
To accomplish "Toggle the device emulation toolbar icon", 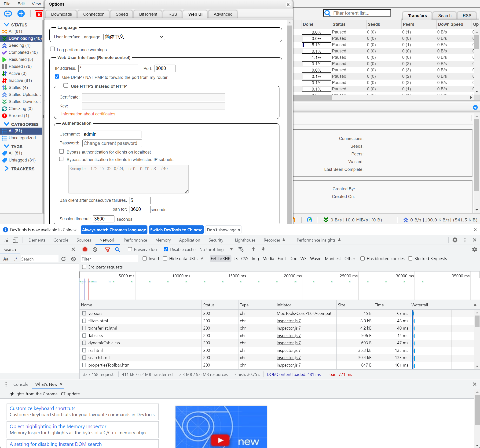I will [x=15, y=240].
